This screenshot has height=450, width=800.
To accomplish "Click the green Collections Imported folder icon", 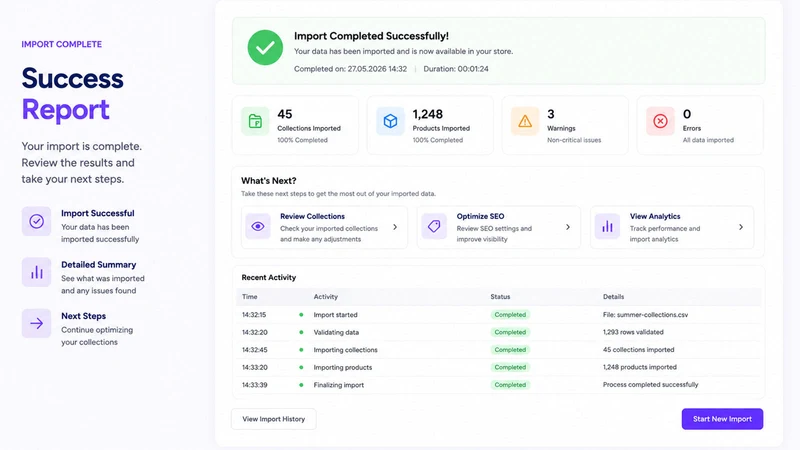I will click(x=255, y=121).
